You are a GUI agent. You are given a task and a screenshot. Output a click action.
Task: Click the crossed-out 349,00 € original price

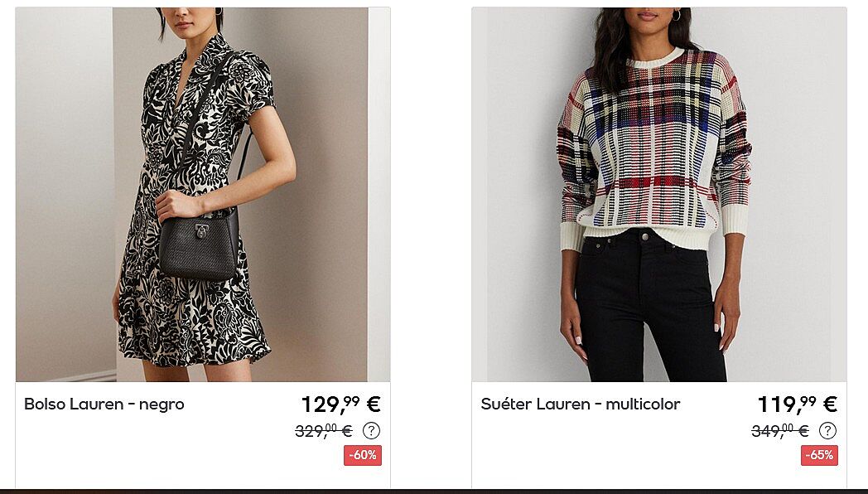pyautogui.click(x=780, y=430)
